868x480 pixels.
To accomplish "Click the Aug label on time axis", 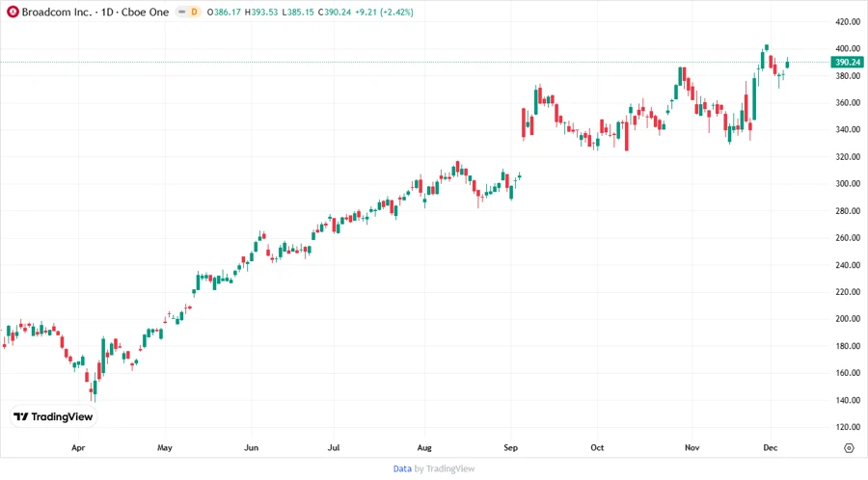I will click(424, 447).
